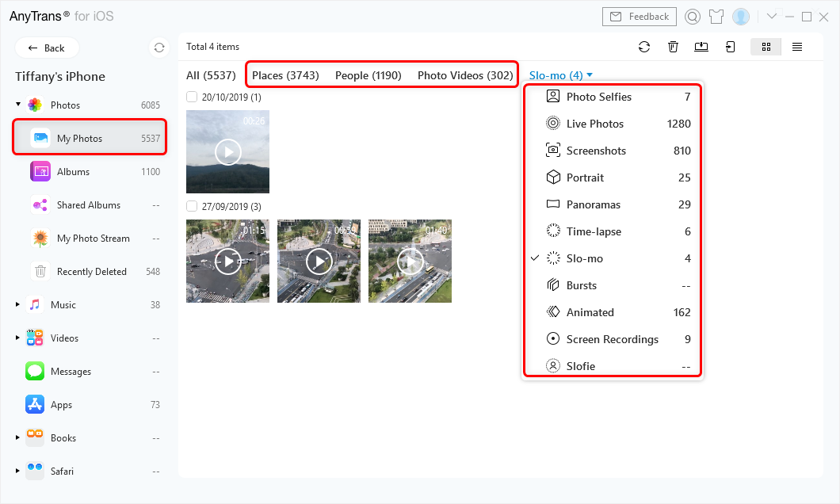Click the sidebar refresh icon next to Back
The image size is (840, 504).
click(159, 48)
